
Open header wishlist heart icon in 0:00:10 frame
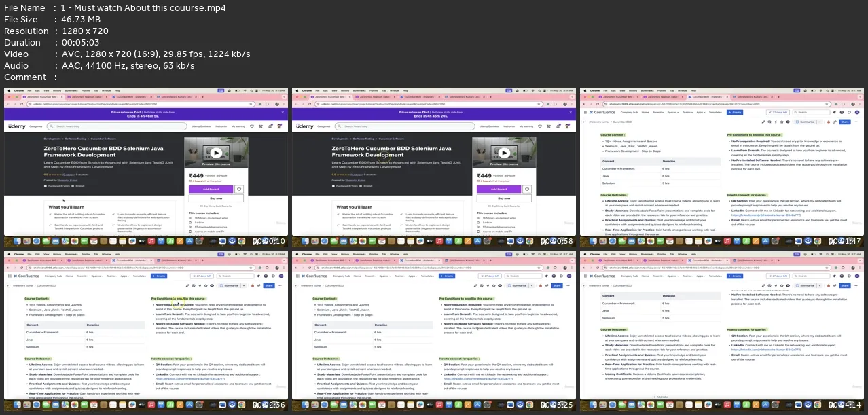click(x=252, y=126)
